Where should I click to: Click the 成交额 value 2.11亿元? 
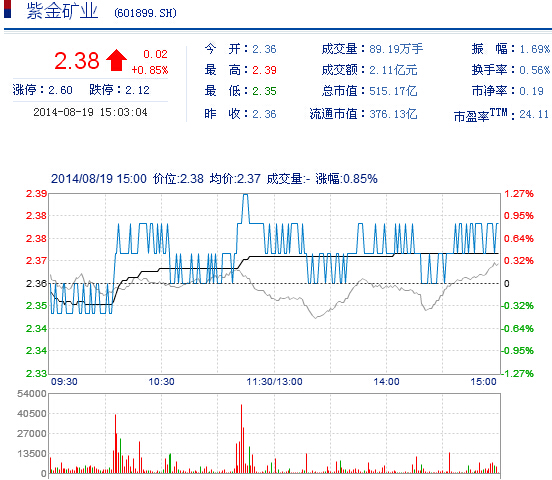(x=393, y=70)
